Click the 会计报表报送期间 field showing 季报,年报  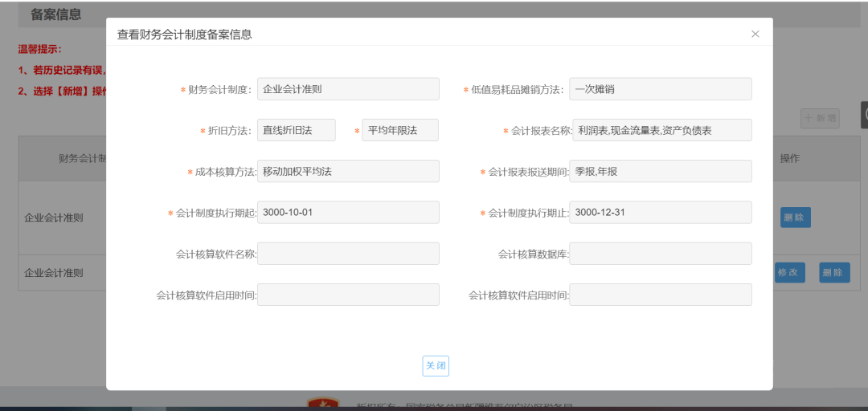660,172
